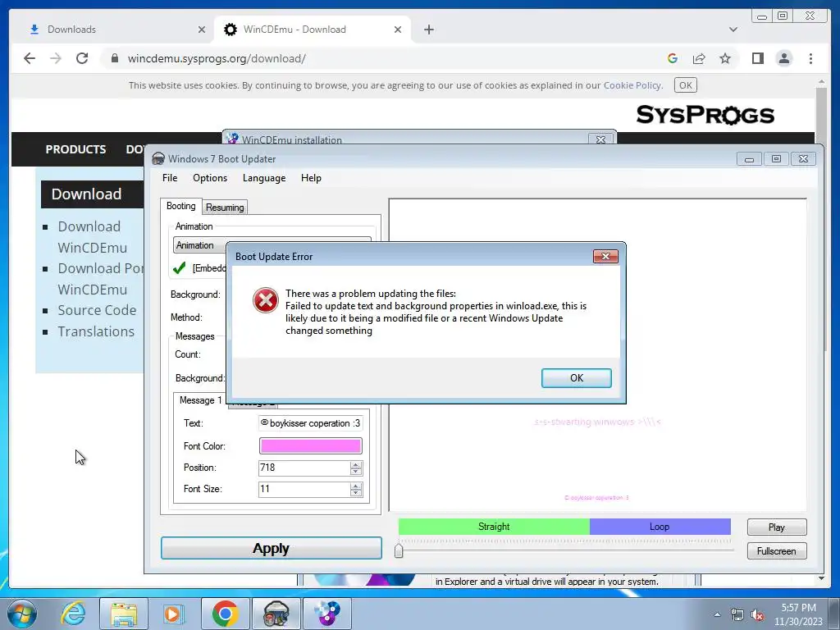Click the Font Size field 11
Viewport: 840px width, 630px height.
click(x=304, y=489)
